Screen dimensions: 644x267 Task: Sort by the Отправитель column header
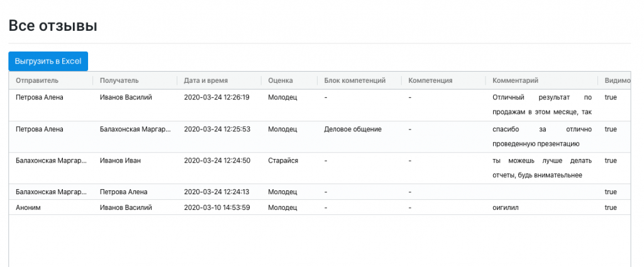tap(37, 80)
